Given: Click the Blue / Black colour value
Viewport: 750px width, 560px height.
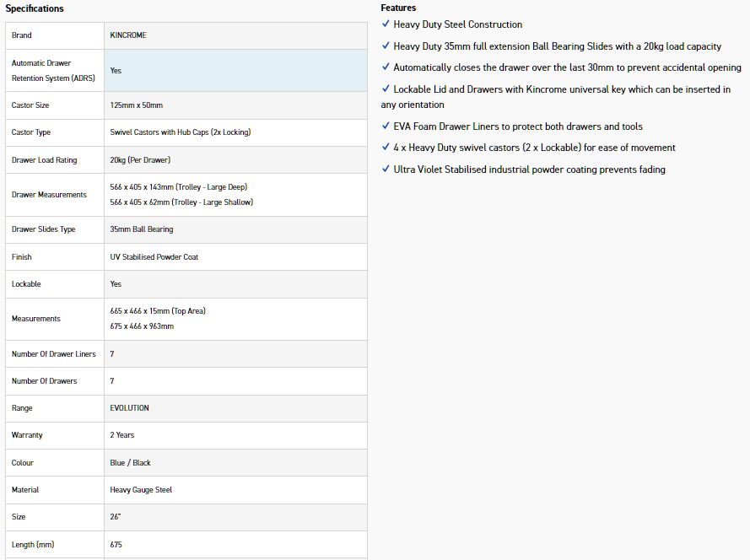Looking at the screenshot, I should point(130,463).
